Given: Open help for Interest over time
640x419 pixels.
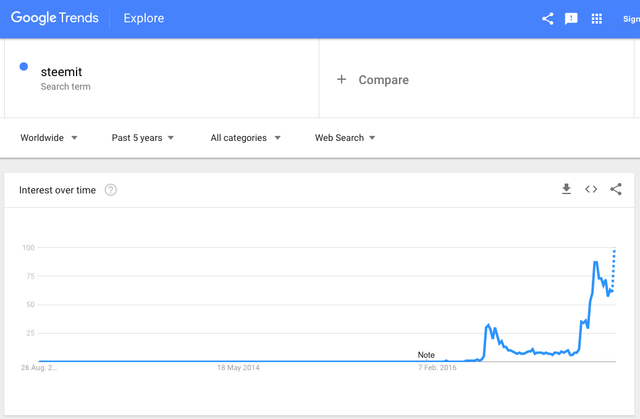Looking at the screenshot, I should click(111, 190).
